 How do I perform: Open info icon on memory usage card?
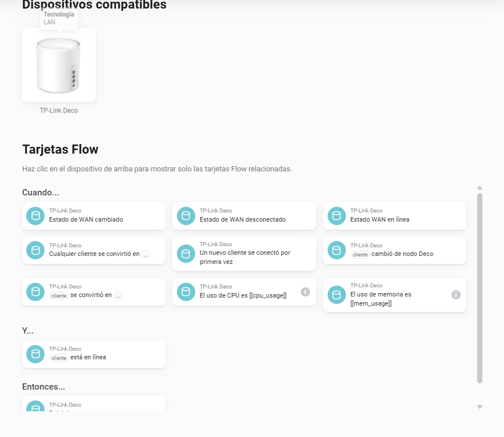(456, 295)
